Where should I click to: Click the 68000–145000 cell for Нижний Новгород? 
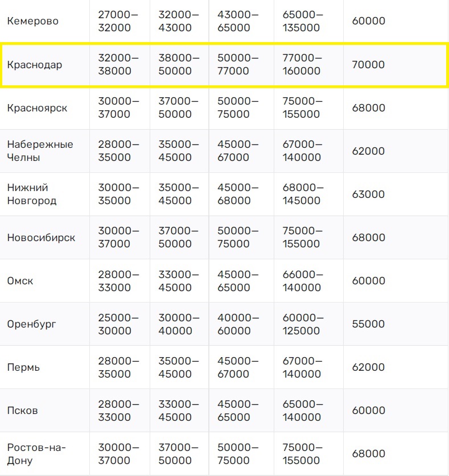click(302, 194)
